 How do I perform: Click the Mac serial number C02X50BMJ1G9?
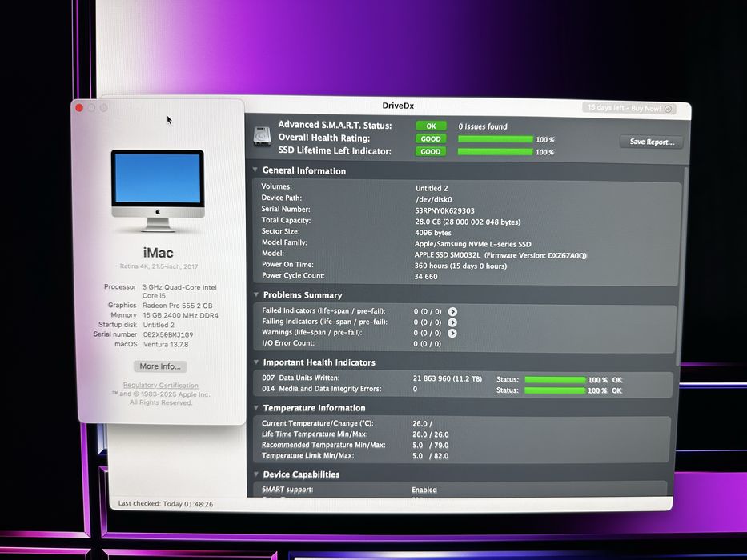[167, 334]
